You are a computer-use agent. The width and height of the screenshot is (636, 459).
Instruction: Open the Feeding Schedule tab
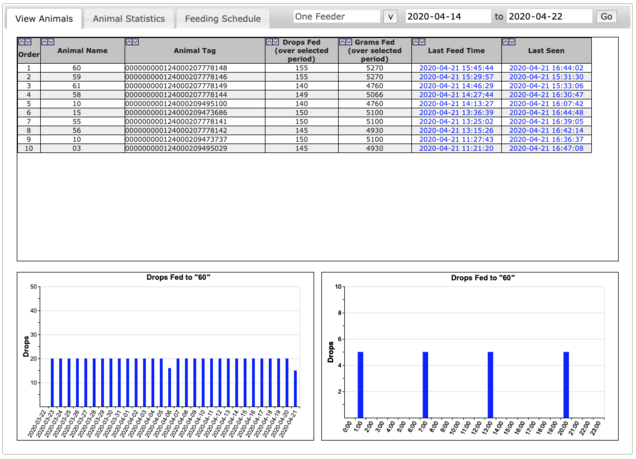click(x=222, y=18)
